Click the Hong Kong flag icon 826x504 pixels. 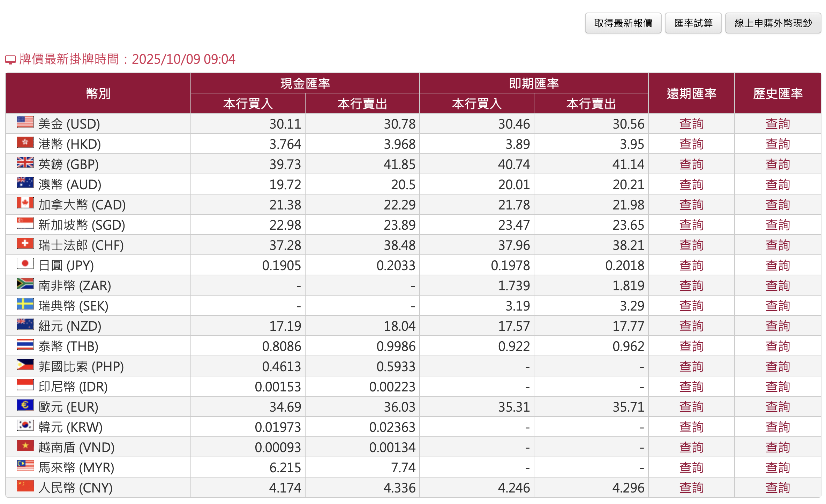[25, 143]
